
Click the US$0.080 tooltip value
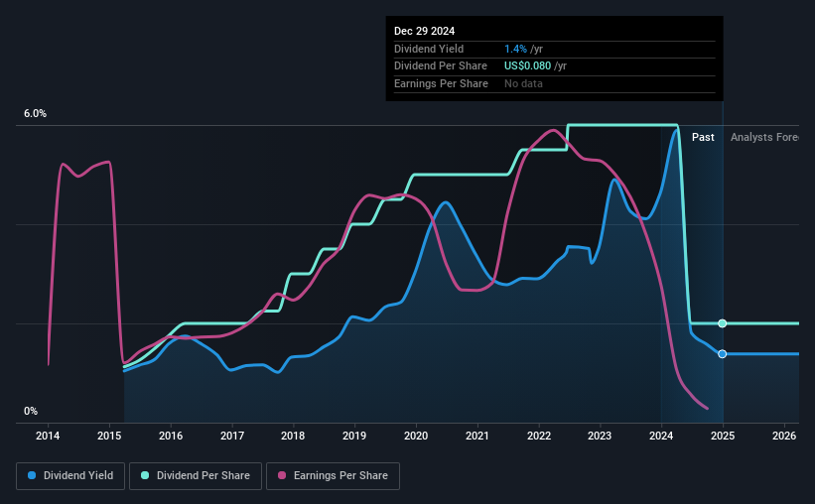click(x=527, y=66)
